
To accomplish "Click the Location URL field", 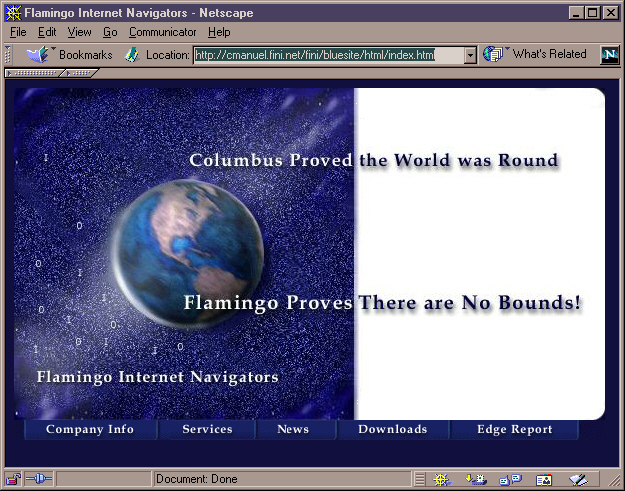I will tap(328, 55).
